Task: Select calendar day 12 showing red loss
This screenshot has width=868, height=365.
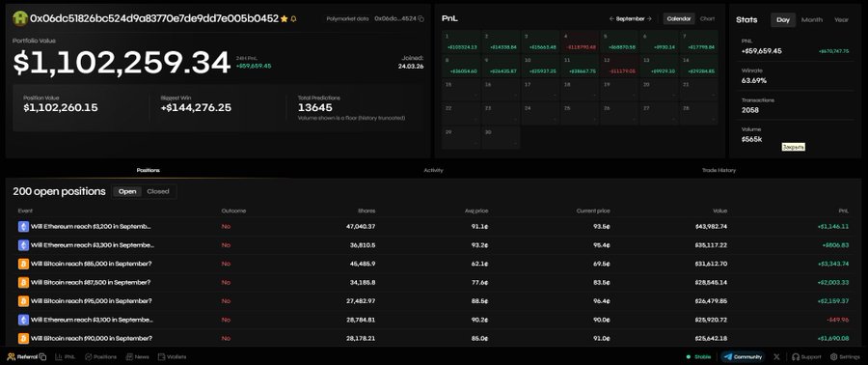Action: tap(620, 66)
